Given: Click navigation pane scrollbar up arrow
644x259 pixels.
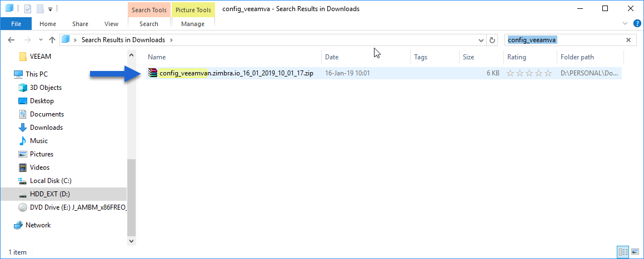Looking at the screenshot, I should point(131,54).
